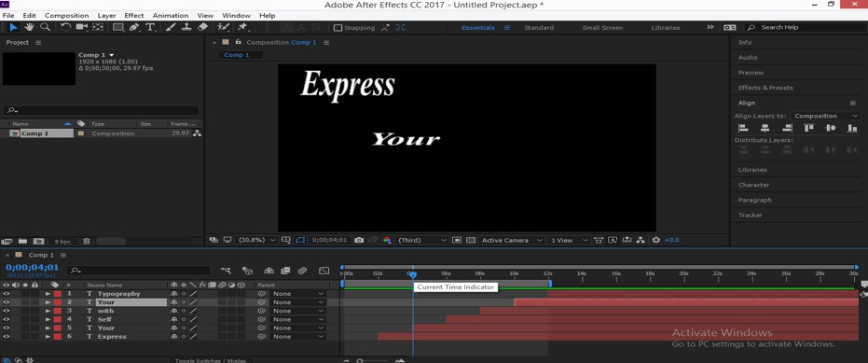The width and height of the screenshot is (868, 363).
Task: Select the Horizontal Type tool
Action: pos(150,27)
